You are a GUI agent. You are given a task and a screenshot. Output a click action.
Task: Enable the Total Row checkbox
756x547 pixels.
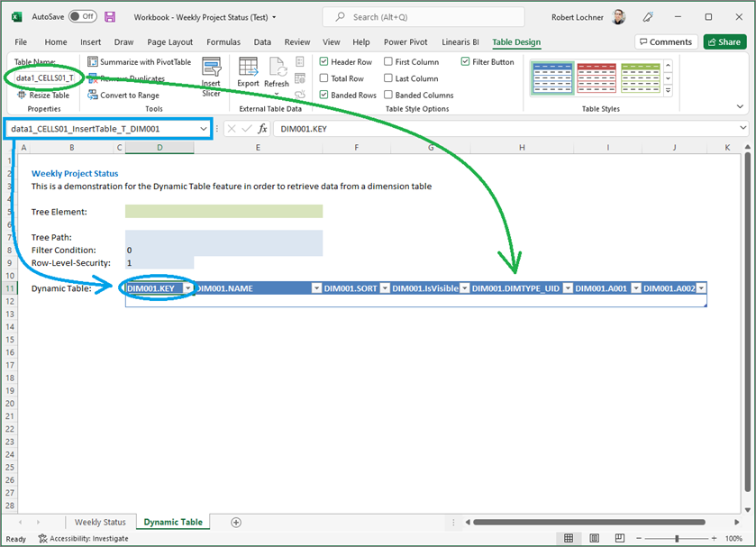[324, 77]
